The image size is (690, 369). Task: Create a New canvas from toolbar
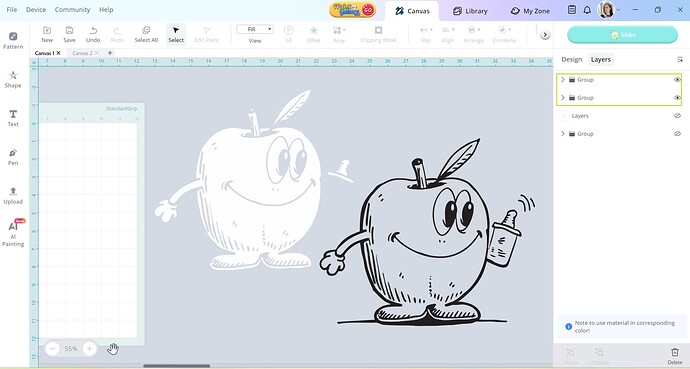coord(47,34)
